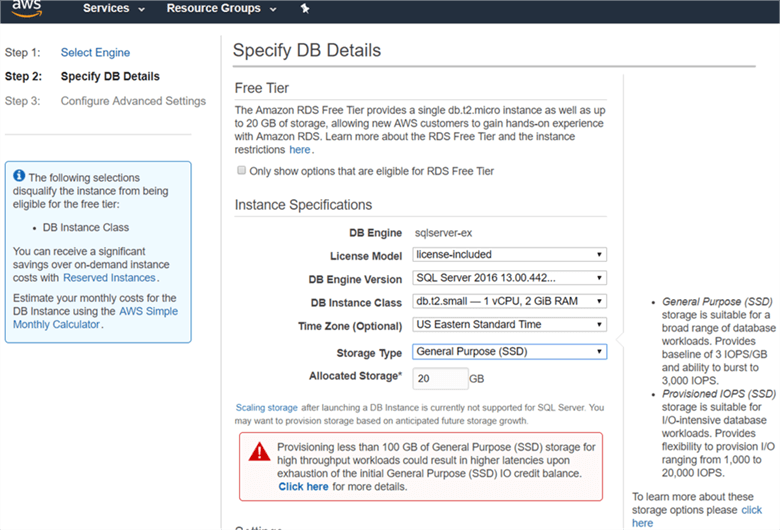Click the pin shortcut icon in header
Viewport: 780px width, 530px height.
pos(305,8)
